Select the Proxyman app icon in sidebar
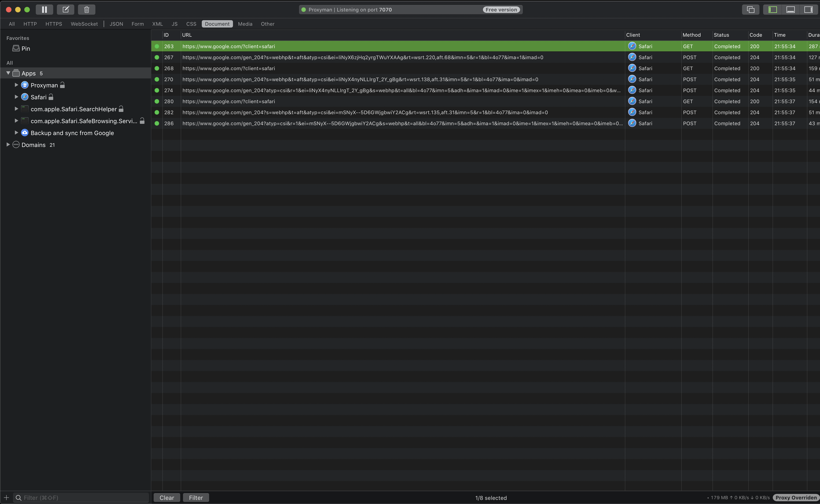Screen dimensions: 820x504 (24, 85)
